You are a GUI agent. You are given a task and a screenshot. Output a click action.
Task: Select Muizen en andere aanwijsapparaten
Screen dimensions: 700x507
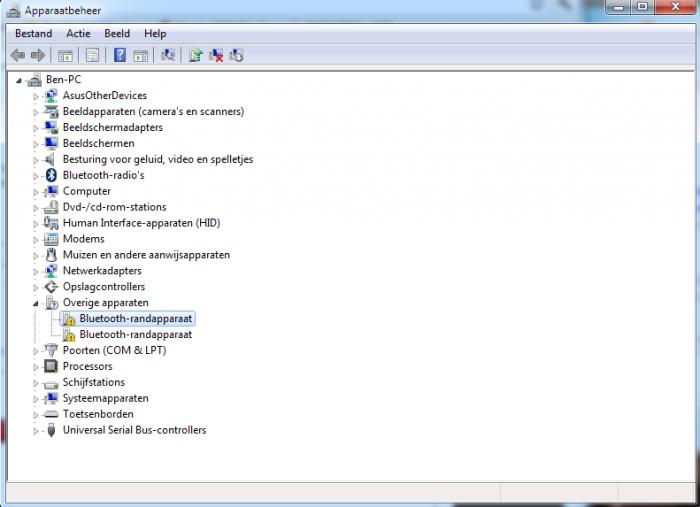(146, 255)
